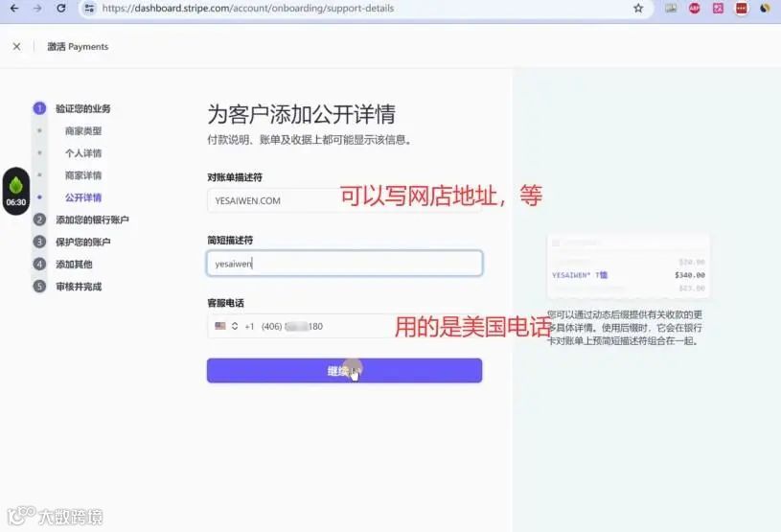
Task: Click the text 付款说明、账单及收据上都可能显示该信息。
Action: click(x=310, y=140)
